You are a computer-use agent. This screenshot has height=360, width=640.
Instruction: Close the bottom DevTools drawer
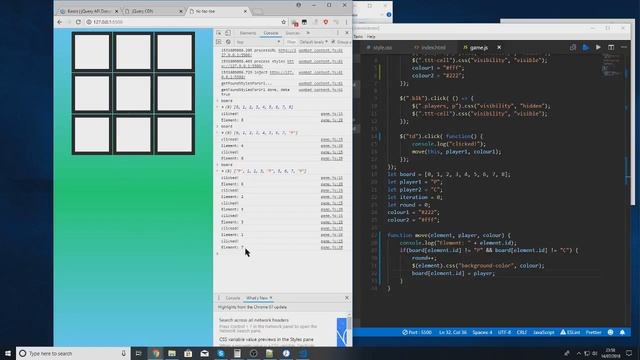point(347,298)
